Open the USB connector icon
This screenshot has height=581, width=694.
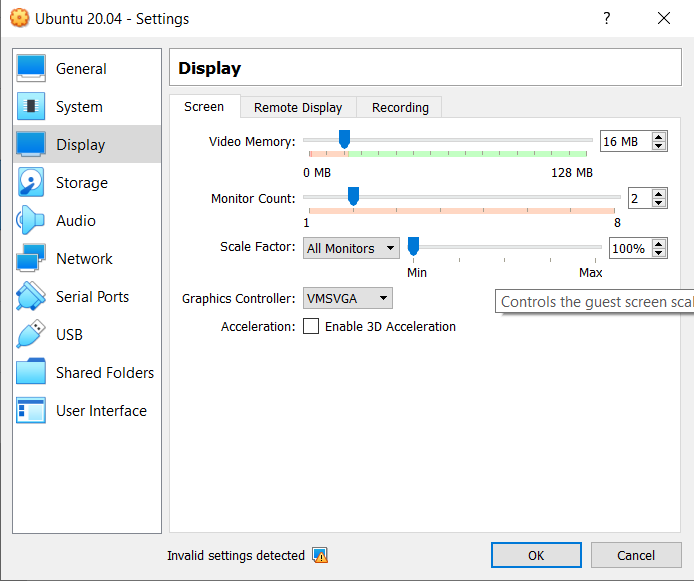coord(31,334)
